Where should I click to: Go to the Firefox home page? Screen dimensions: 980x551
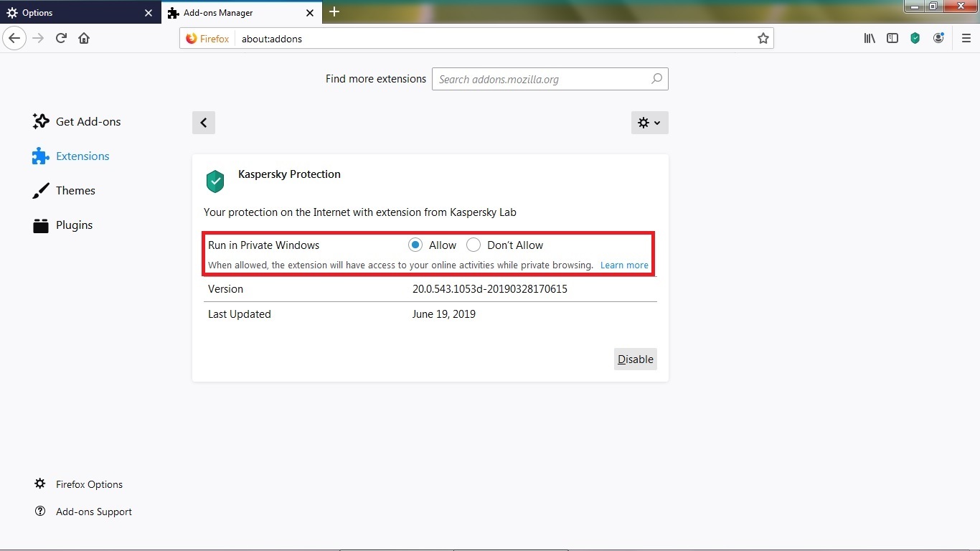84,38
